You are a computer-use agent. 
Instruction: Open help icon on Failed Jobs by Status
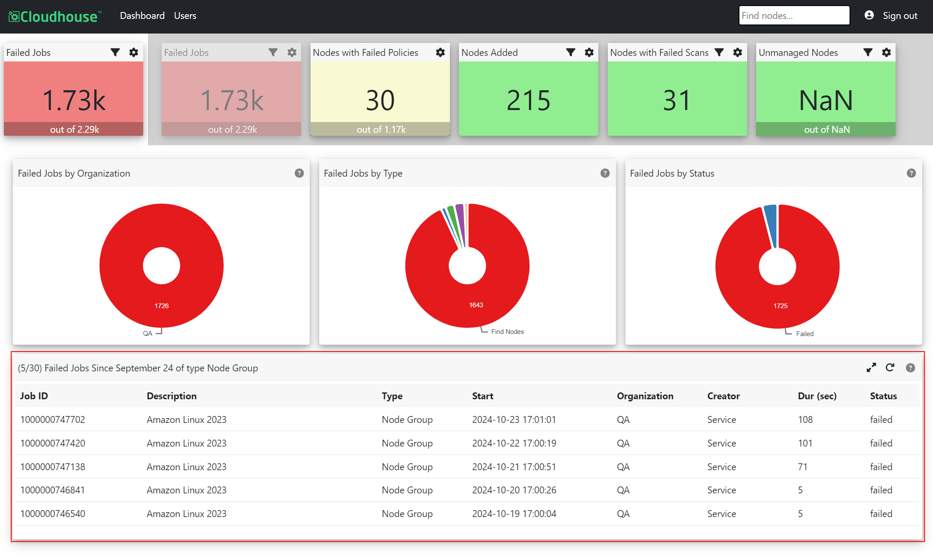coord(911,173)
